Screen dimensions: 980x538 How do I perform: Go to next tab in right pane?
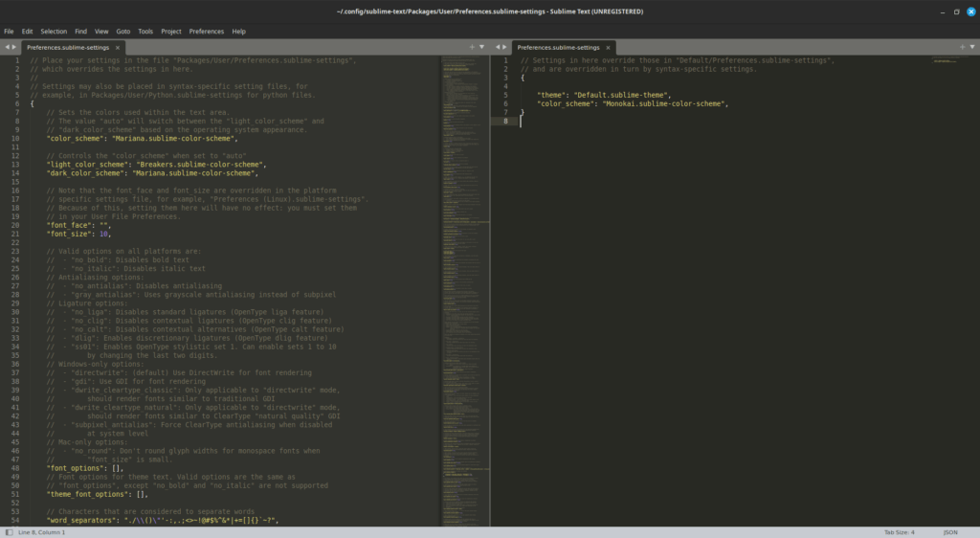click(505, 47)
